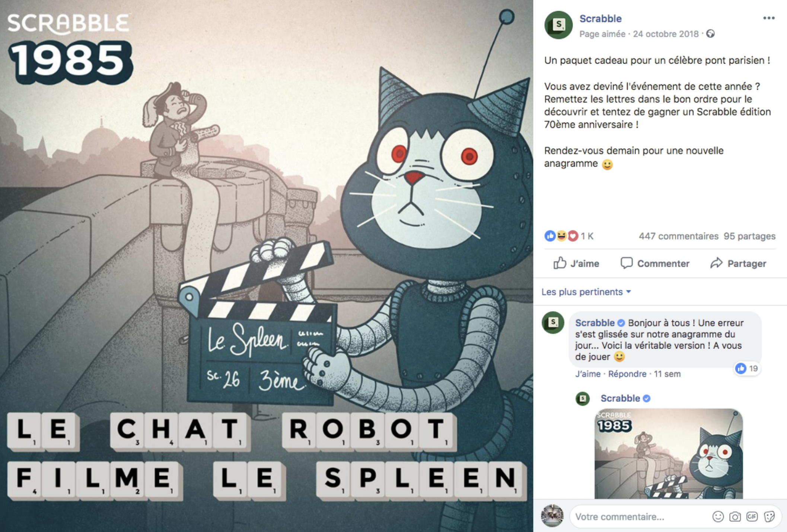Attach a photo using the camera icon
Screen dimensions: 787x532
(x=735, y=516)
